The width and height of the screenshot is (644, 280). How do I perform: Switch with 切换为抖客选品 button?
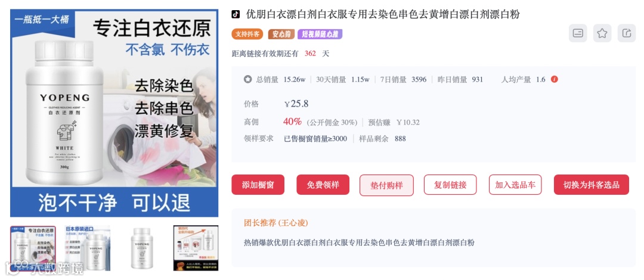592,185
